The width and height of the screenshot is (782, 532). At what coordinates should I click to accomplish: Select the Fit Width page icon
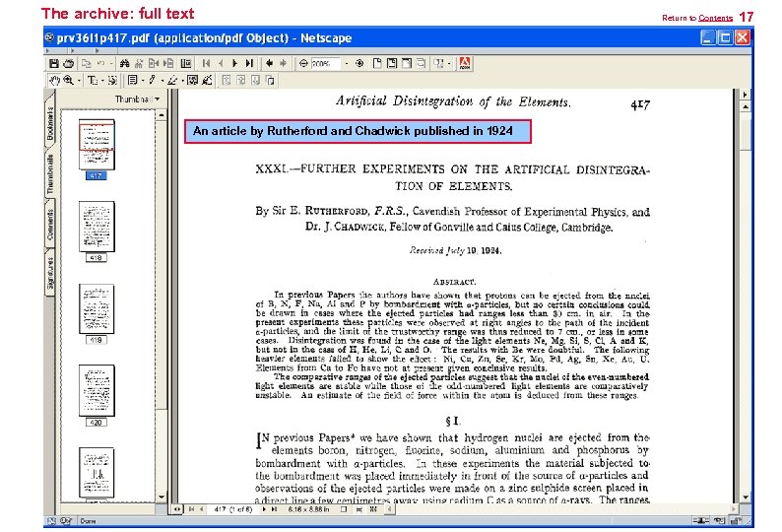click(x=407, y=63)
